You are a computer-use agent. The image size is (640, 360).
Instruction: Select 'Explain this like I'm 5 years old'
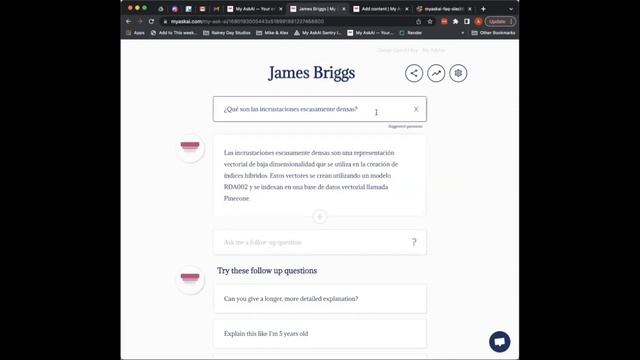[320, 333]
